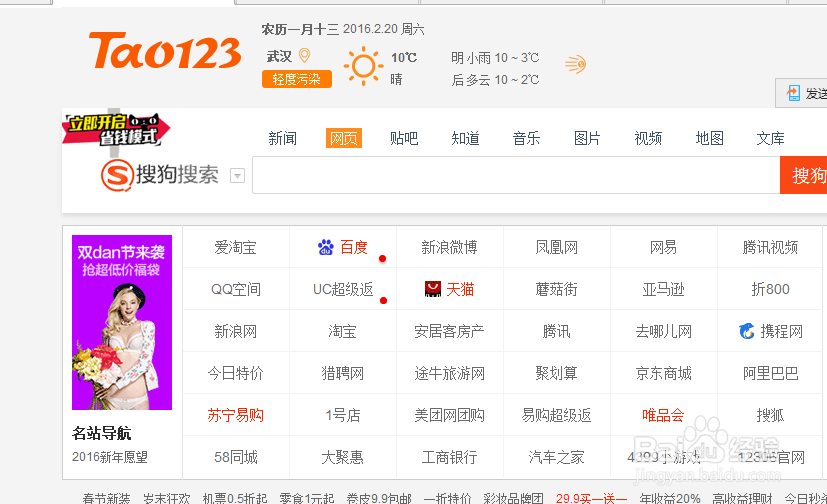The width and height of the screenshot is (827, 504).
Task: Open the 腾讯视频 link
Action: (770, 247)
